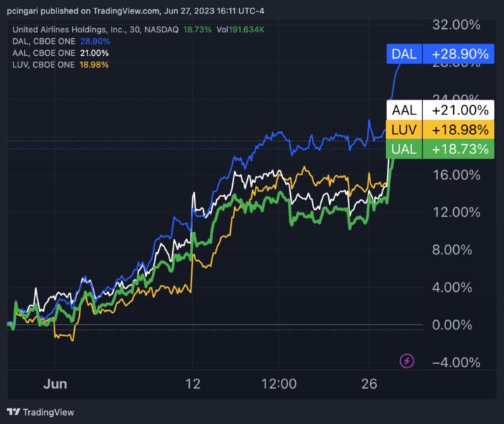The height and width of the screenshot is (424, 504).
Task: Click the 0.00% axis label
Action: tap(452, 325)
